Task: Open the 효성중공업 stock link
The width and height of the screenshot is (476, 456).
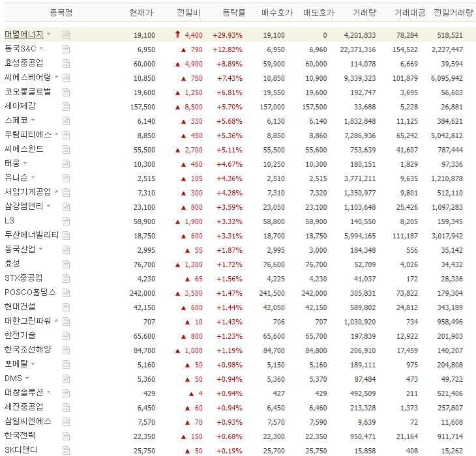Action: click(24, 63)
